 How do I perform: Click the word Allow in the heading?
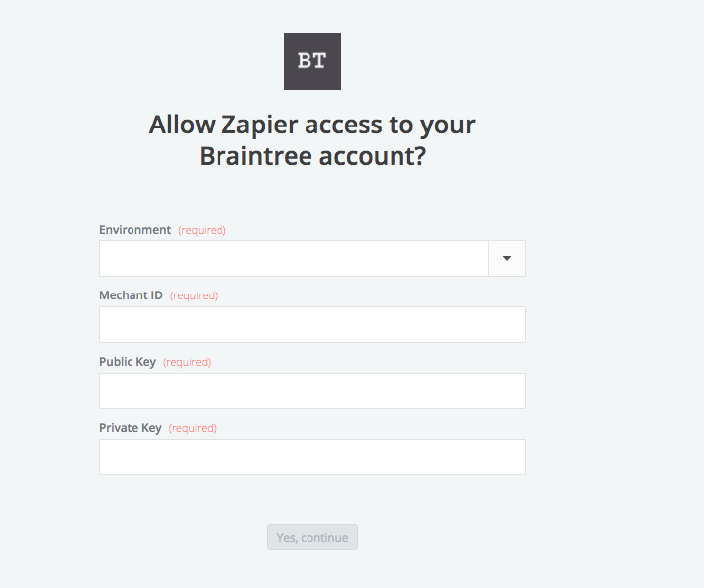click(182, 125)
